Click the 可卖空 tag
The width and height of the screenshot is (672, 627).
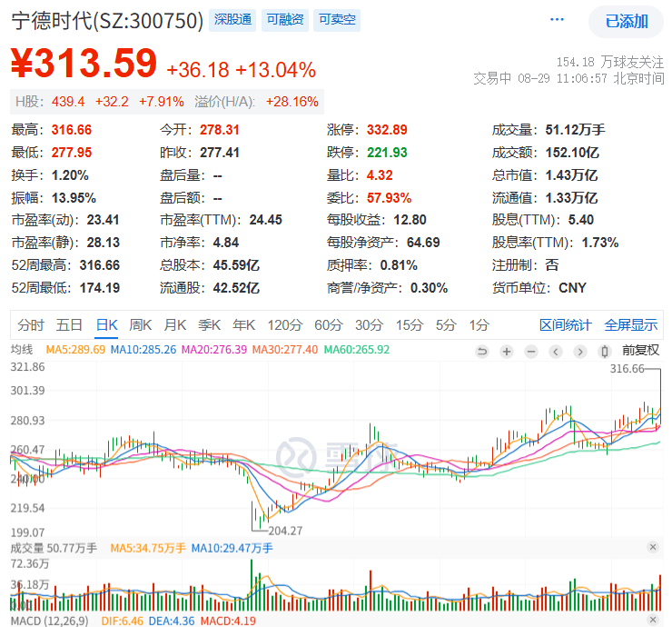[x=337, y=20]
